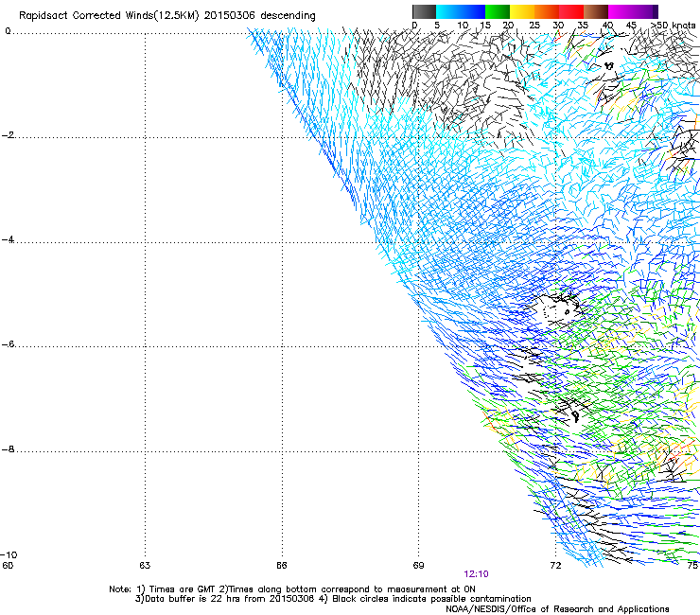Click the note about Times are GMT
Image resolution: width=700 pixels, height=615 pixels.
(176, 589)
